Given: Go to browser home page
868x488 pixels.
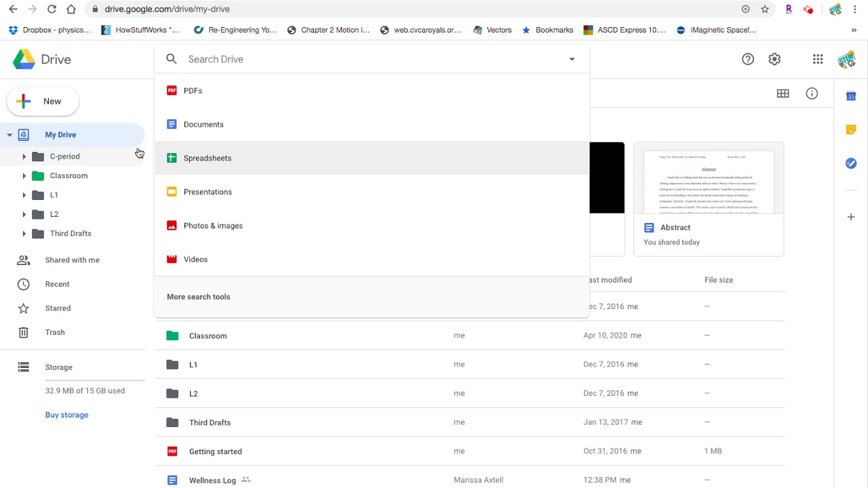Looking at the screenshot, I should [x=71, y=9].
